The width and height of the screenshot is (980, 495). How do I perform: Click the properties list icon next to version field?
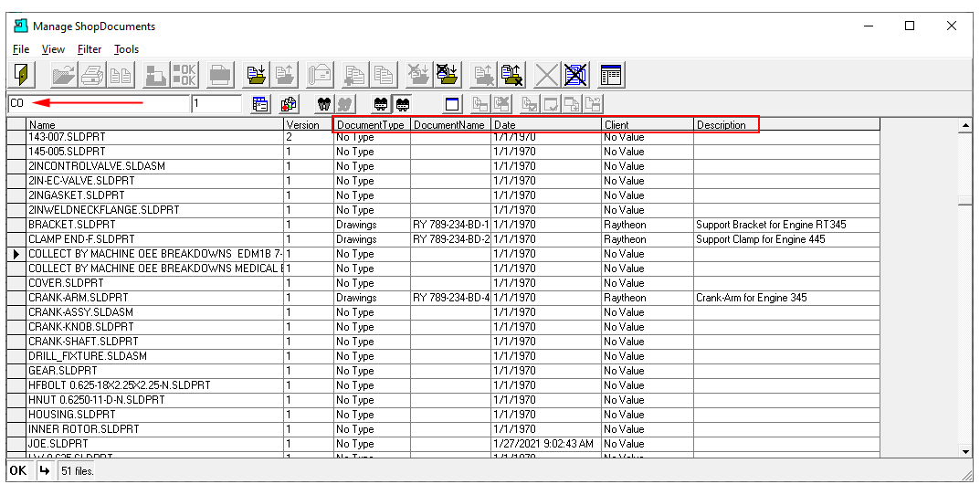[260, 104]
